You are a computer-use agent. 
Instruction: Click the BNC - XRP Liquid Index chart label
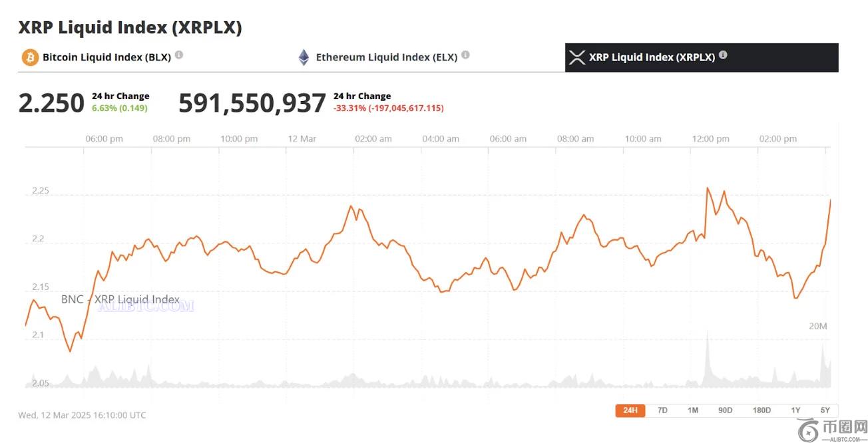tap(120, 299)
